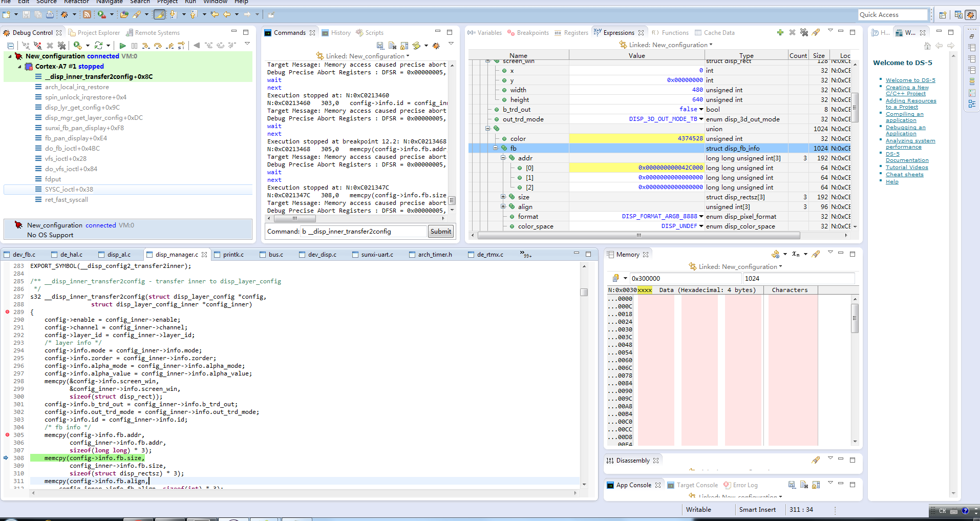The height and width of the screenshot is (521, 980).
Task: Click Collapse All icon in Debug Control
Action: pyautogui.click(x=10, y=46)
